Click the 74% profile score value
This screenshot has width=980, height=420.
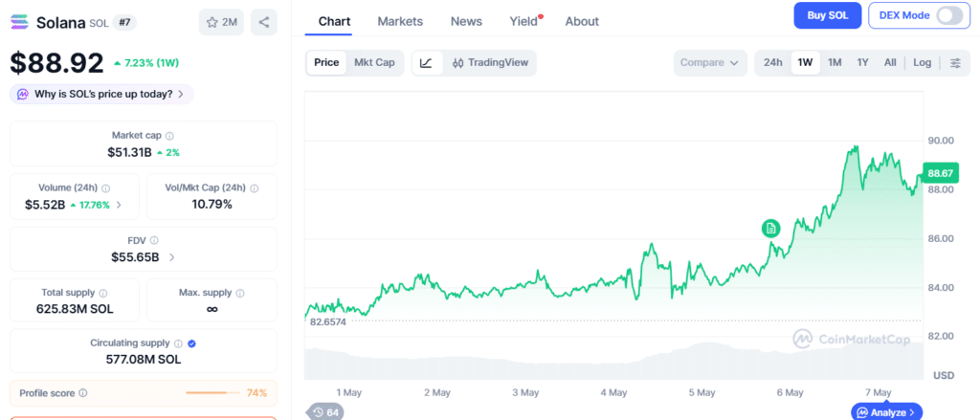click(256, 393)
